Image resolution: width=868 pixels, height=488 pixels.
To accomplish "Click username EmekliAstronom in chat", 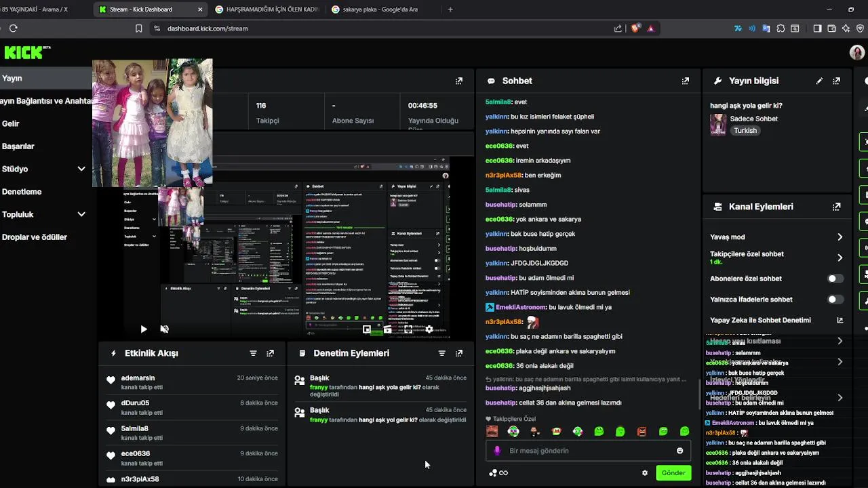I will tap(521, 307).
